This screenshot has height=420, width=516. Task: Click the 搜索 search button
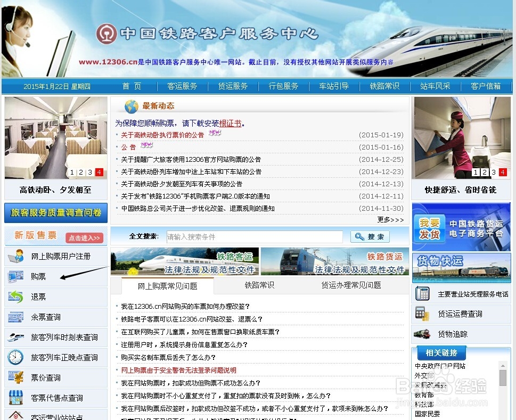point(370,237)
